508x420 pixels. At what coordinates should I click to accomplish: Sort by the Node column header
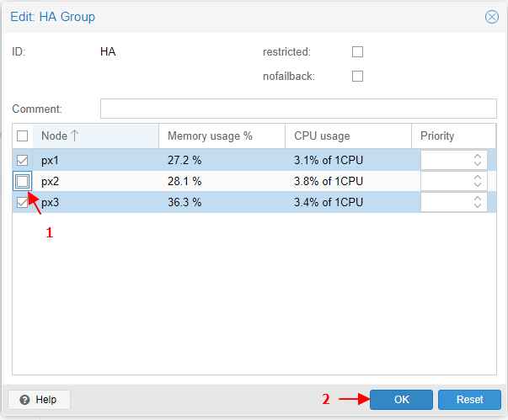[x=94, y=136]
